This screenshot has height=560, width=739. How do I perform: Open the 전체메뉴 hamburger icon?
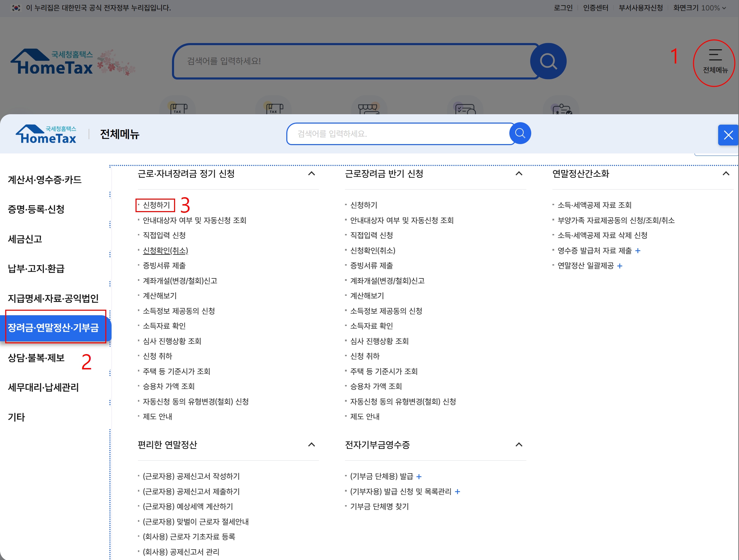click(715, 56)
